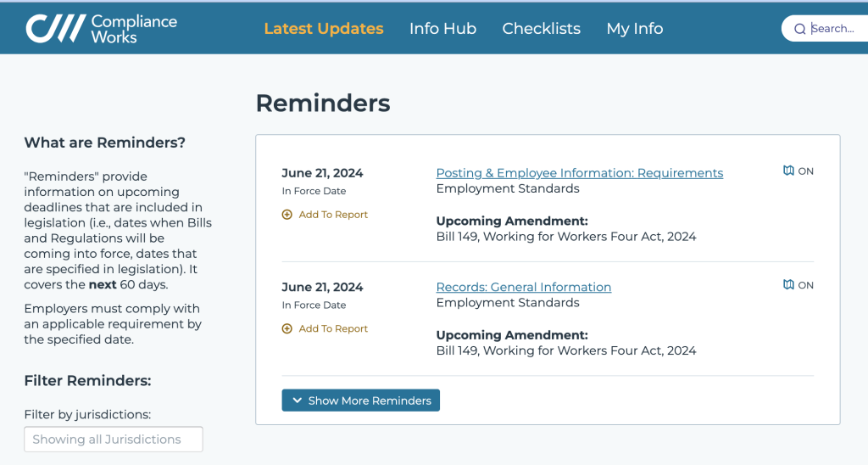
Task: Click plus icon beside first Add To Report
Action: point(287,215)
